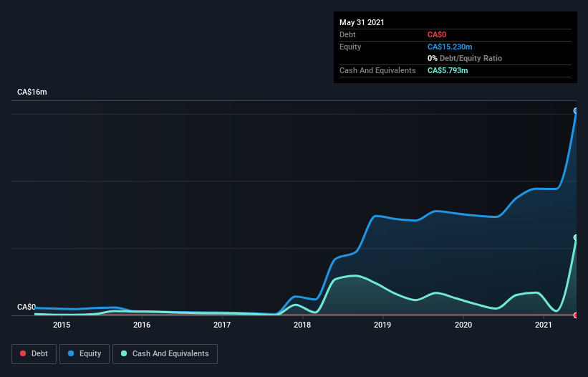Toggle the Debt series legend button

(34, 354)
